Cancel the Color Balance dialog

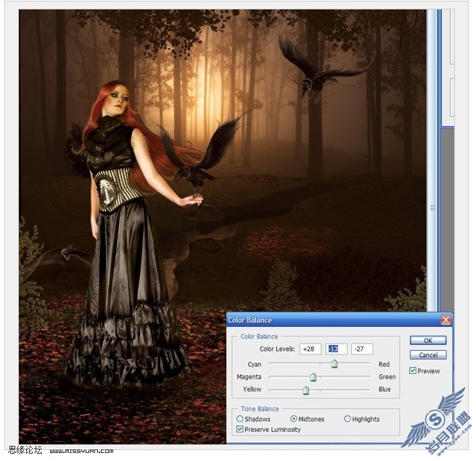(x=428, y=355)
